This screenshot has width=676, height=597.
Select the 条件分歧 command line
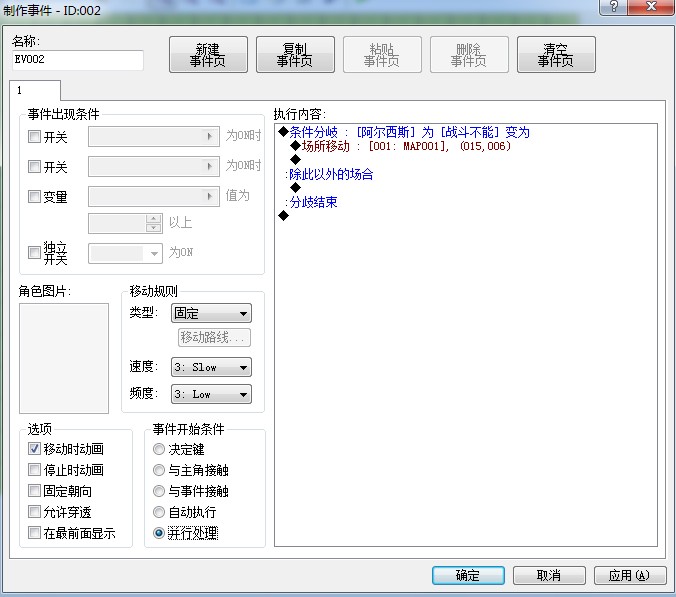pyautogui.click(x=404, y=132)
